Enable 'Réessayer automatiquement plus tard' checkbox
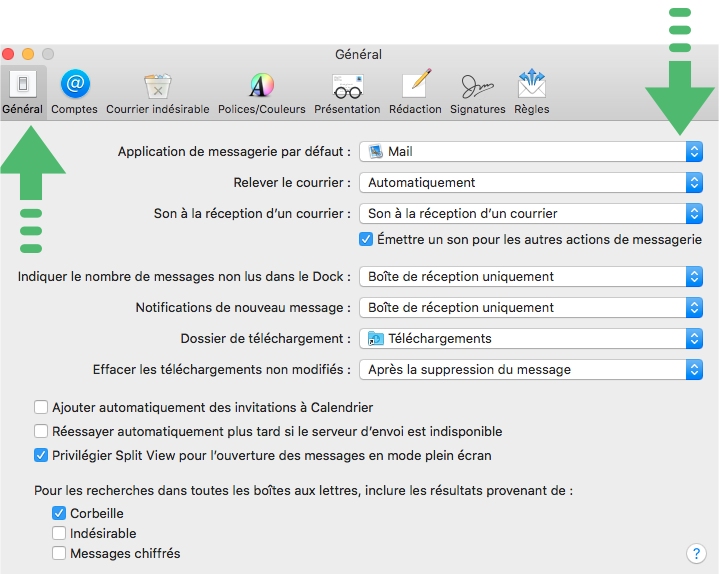The image size is (721, 574). (x=41, y=431)
